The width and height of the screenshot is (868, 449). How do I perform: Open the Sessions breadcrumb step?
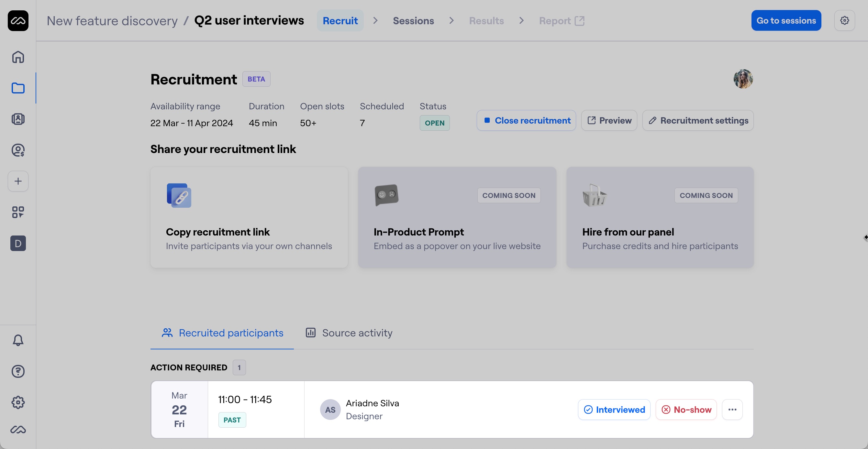click(x=413, y=21)
